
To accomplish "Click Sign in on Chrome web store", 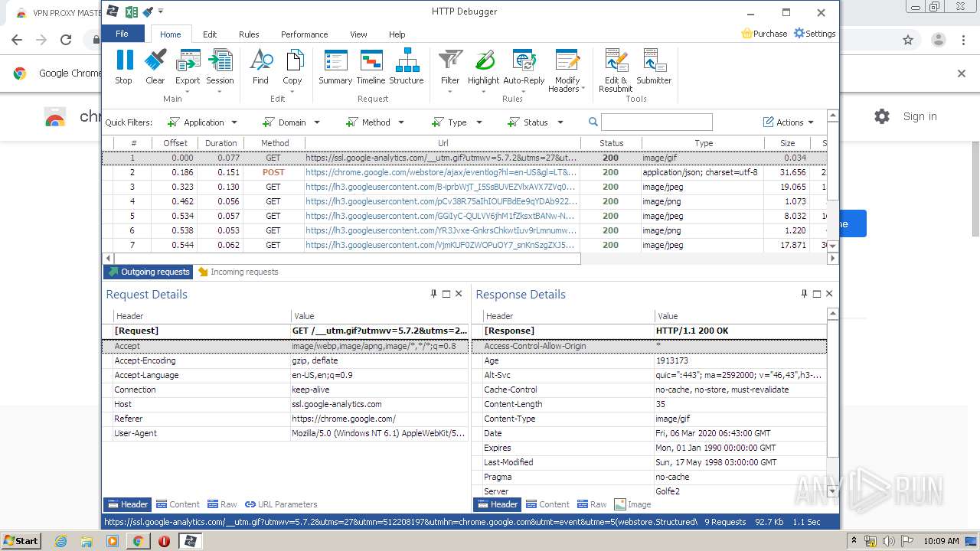I will (x=920, y=116).
